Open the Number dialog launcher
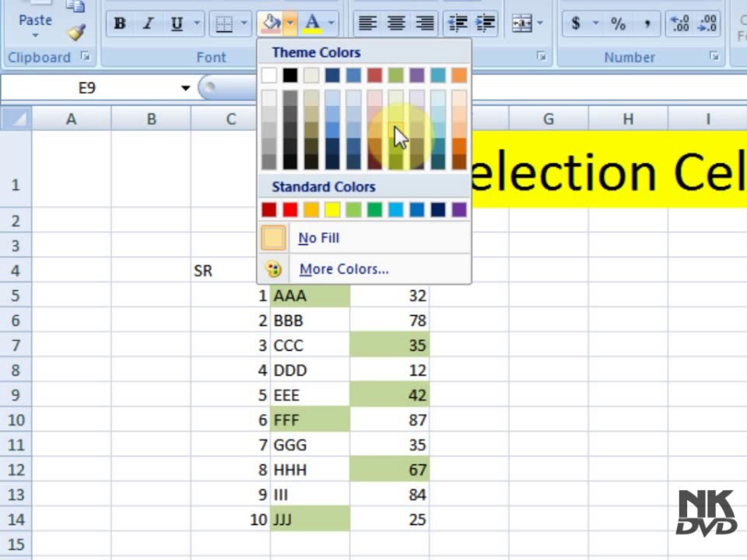This screenshot has width=747, height=560. (x=714, y=56)
